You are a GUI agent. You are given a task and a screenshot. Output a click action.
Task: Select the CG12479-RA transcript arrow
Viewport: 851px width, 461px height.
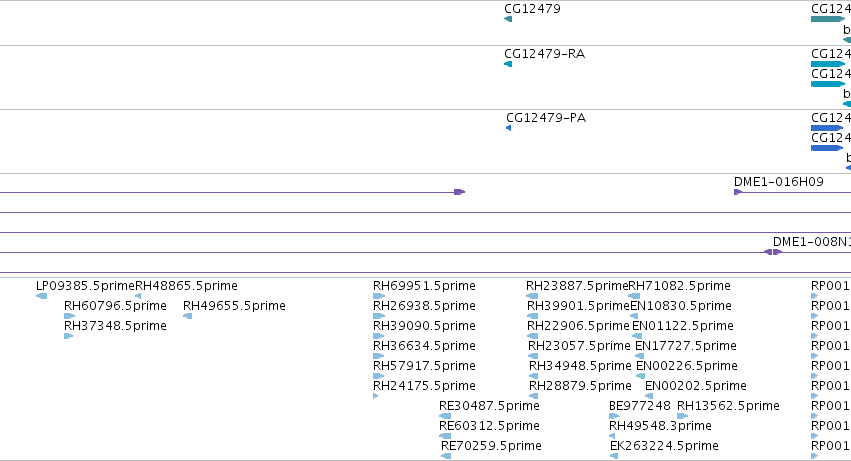pos(508,64)
